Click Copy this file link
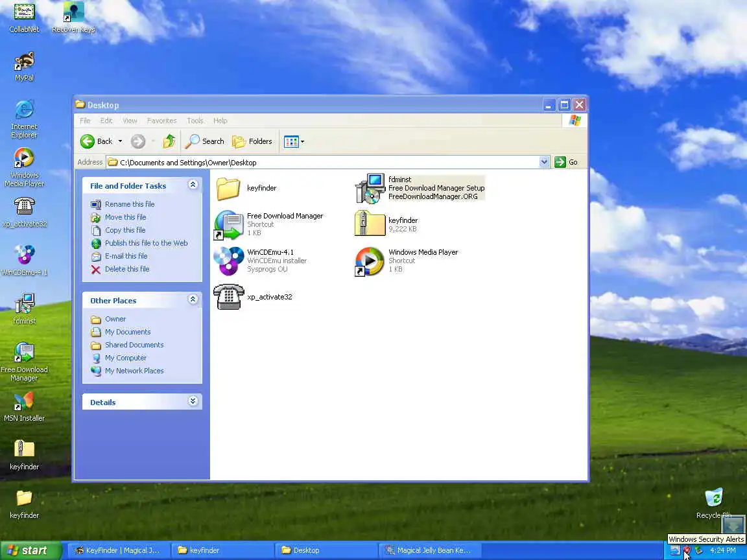The image size is (747, 560). [124, 230]
